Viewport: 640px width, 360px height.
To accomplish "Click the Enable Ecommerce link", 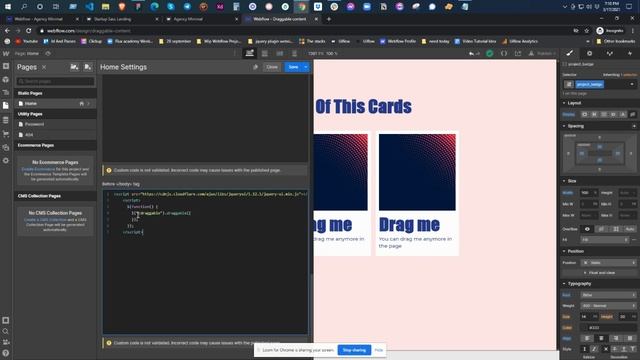I will pos(38,169).
